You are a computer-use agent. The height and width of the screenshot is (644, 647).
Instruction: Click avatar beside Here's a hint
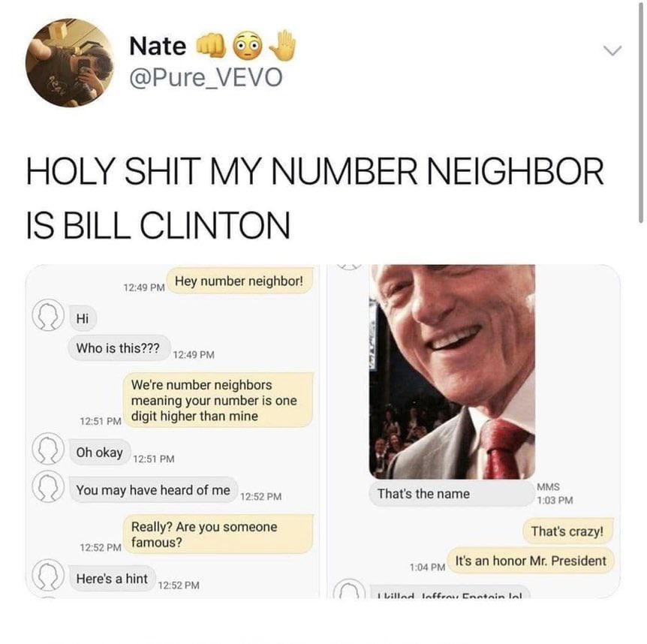pos(48,575)
